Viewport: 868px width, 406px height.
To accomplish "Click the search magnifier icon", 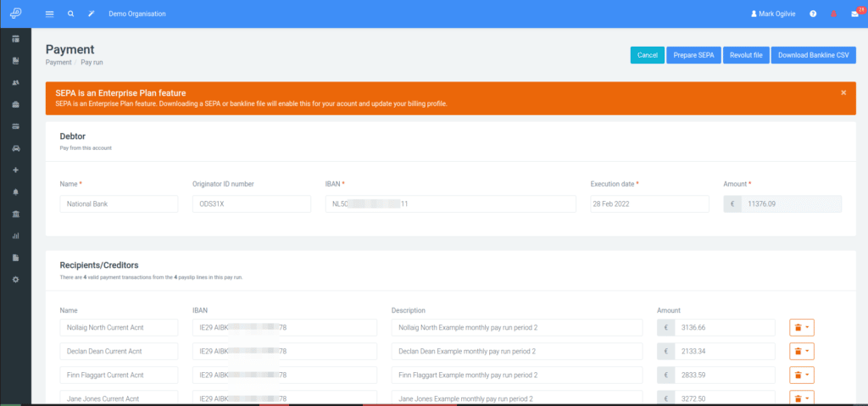I will 71,14.
